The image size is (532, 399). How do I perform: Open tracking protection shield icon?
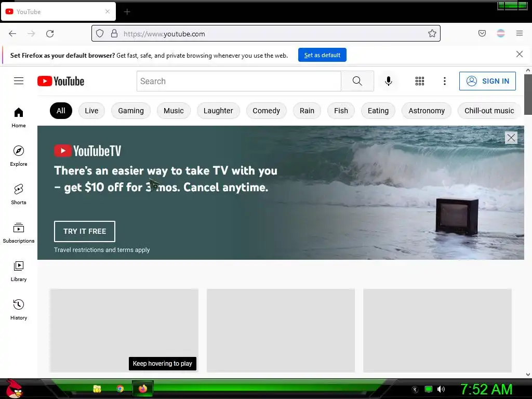100,33
